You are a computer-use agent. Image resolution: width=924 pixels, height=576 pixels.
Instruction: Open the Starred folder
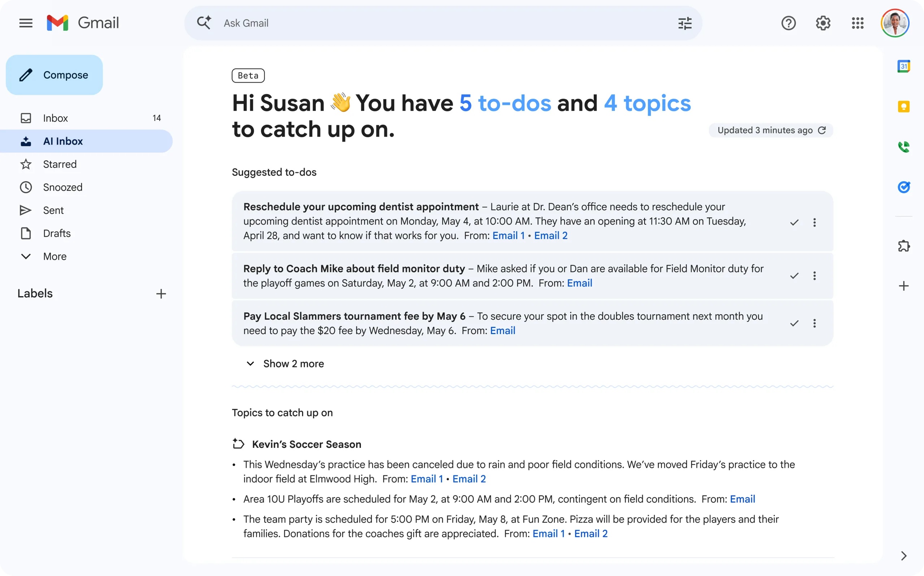tap(60, 164)
